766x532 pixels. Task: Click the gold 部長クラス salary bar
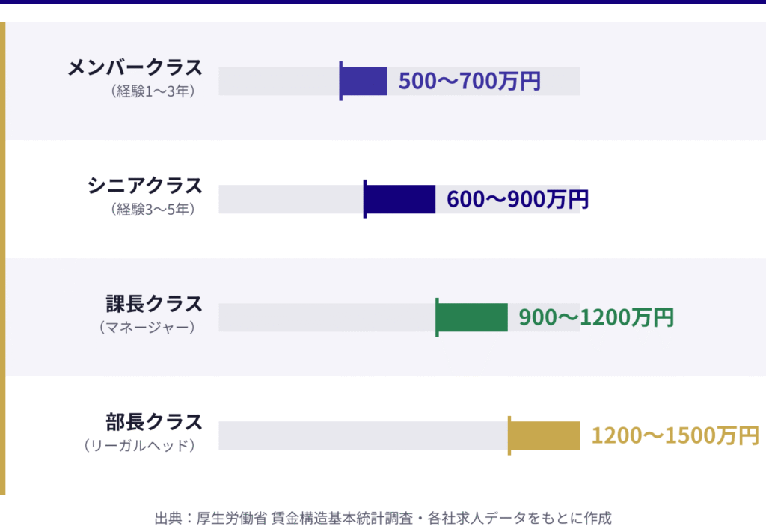click(545, 435)
